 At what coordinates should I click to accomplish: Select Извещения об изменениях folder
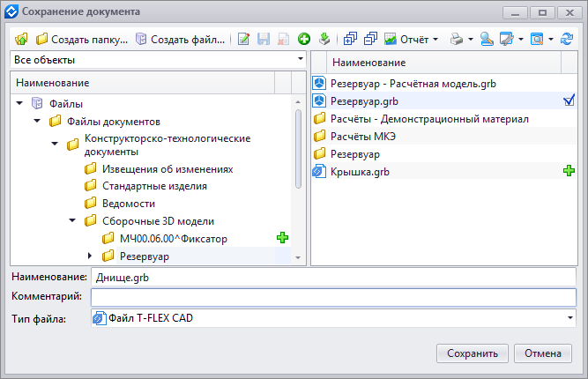[x=167, y=169]
